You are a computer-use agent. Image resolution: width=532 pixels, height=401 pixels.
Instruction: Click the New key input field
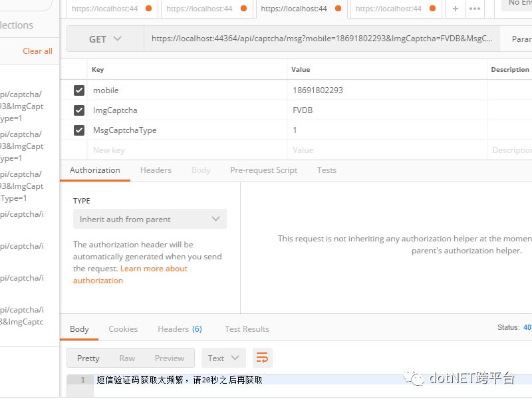[x=188, y=150]
